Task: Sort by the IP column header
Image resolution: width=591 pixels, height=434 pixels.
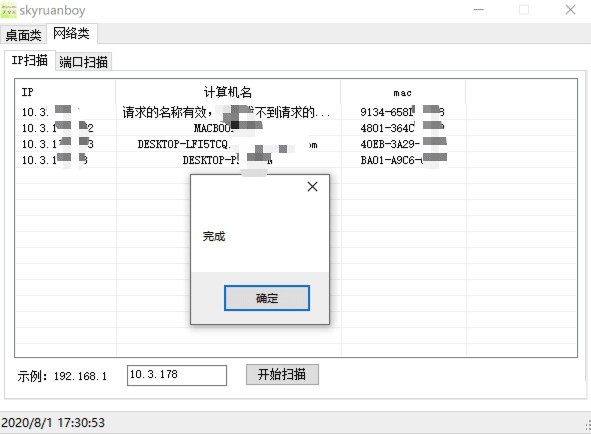Action: coord(65,92)
